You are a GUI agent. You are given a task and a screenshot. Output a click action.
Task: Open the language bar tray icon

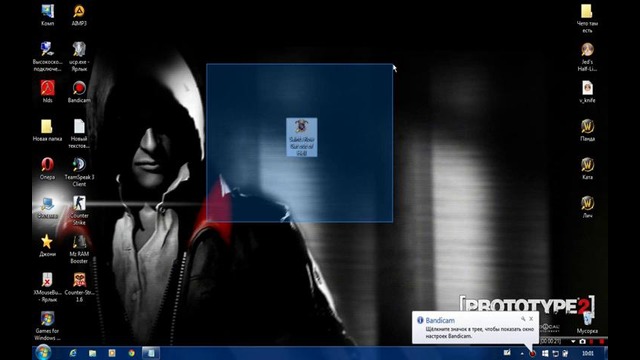point(507,353)
